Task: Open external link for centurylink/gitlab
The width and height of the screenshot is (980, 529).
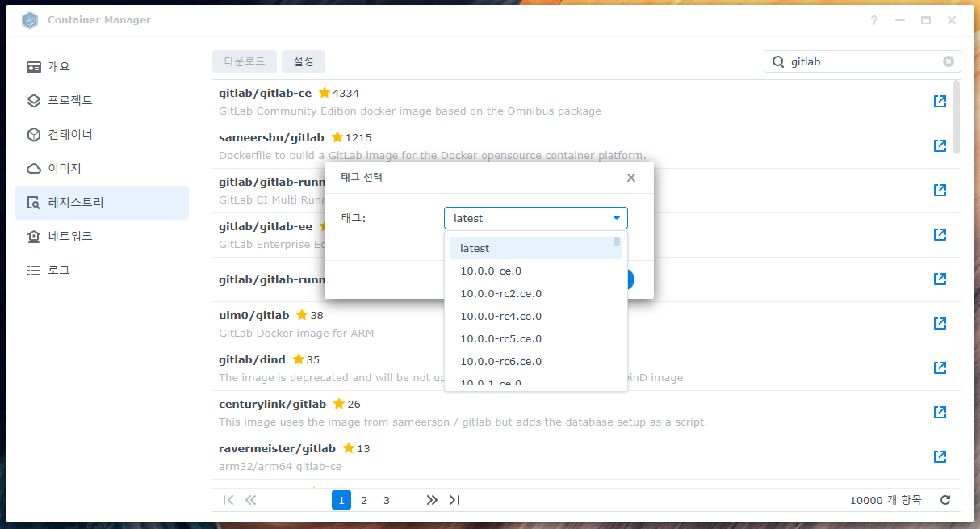Action: point(940,412)
